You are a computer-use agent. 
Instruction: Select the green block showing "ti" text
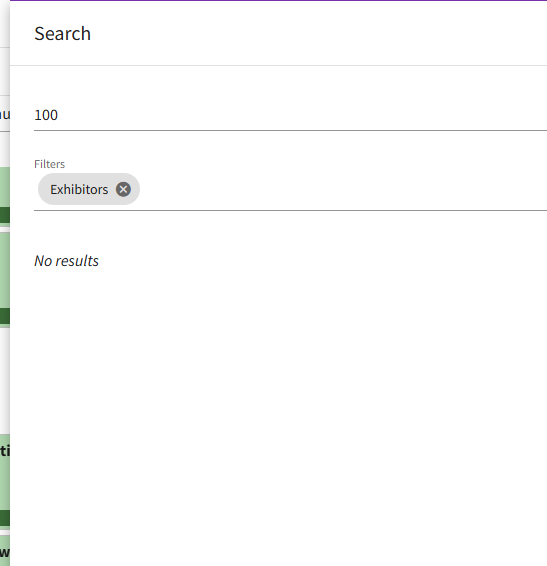(5, 472)
